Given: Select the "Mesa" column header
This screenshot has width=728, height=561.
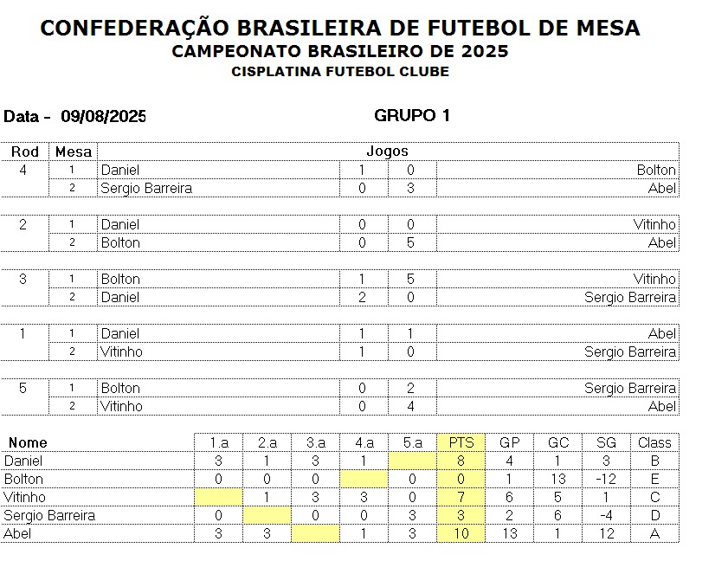Looking at the screenshot, I should pos(73,152).
